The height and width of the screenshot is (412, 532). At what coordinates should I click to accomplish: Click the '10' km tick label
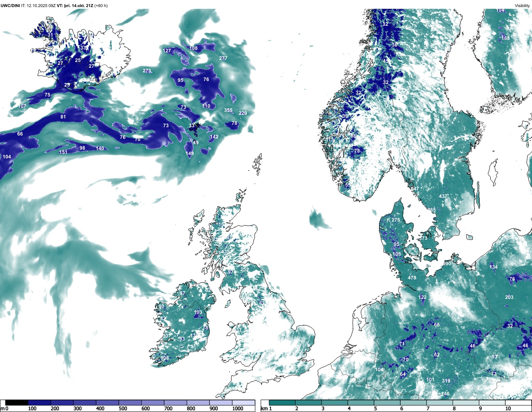[x=508, y=409]
